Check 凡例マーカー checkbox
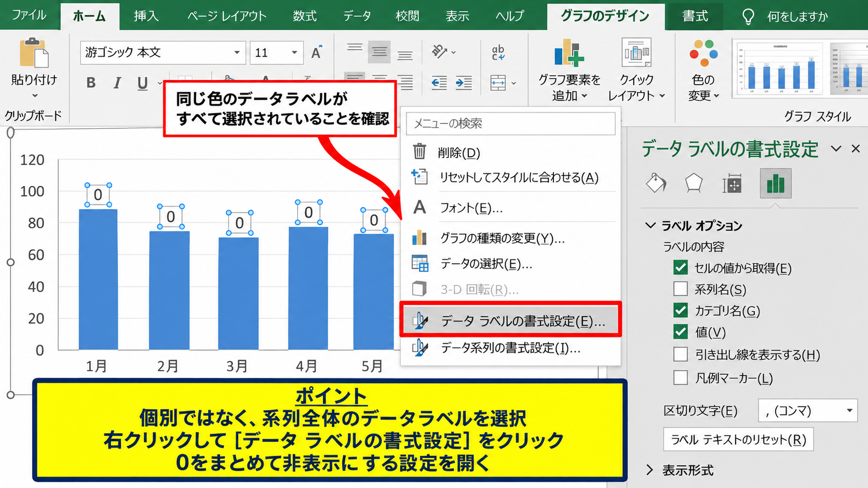The image size is (868, 488). (680, 377)
